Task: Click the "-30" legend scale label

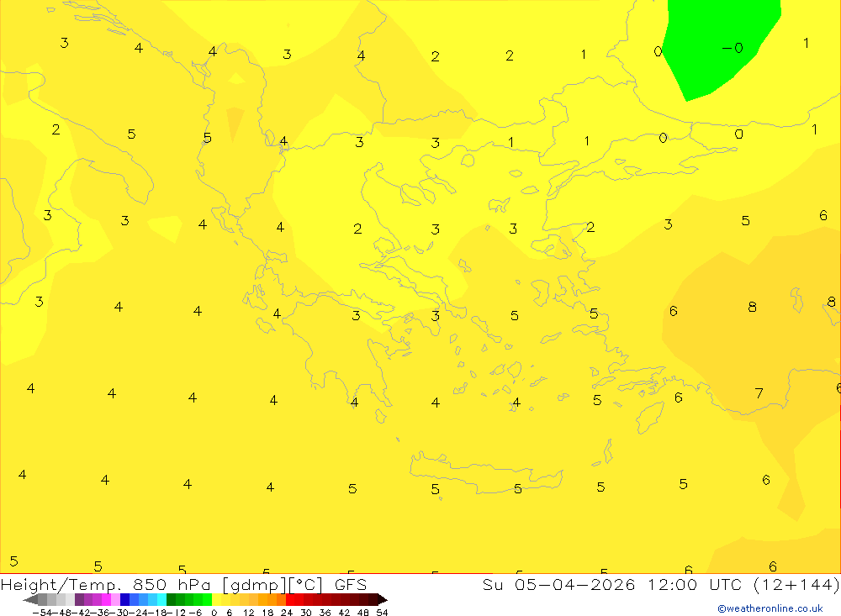Action: pyautogui.click(x=120, y=613)
